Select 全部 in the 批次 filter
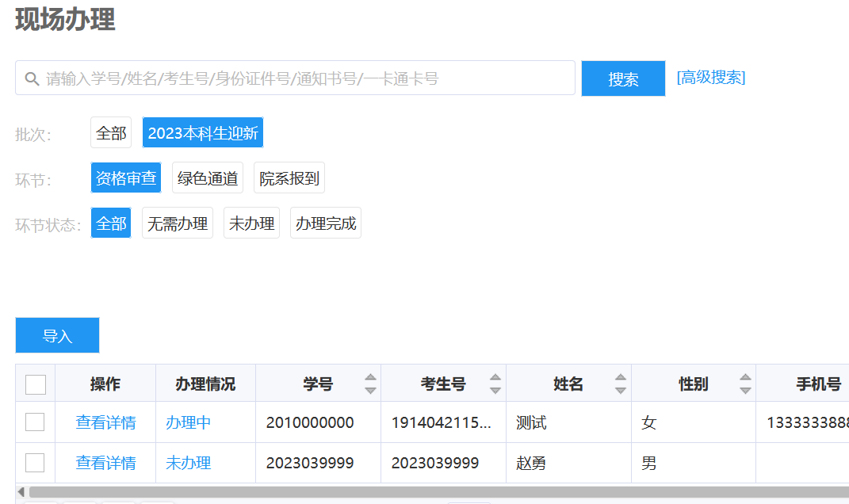 pyautogui.click(x=111, y=132)
